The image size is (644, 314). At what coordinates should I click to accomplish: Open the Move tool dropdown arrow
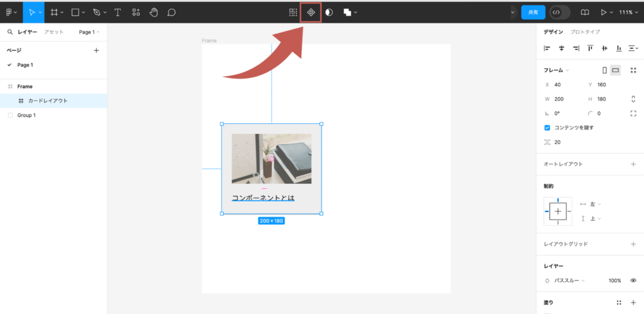click(x=40, y=13)
